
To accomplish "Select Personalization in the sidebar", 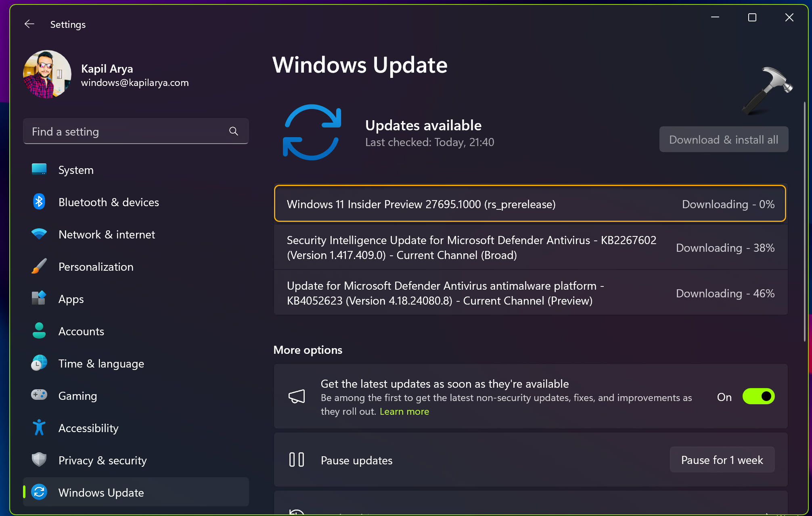I will click(136, 267).
